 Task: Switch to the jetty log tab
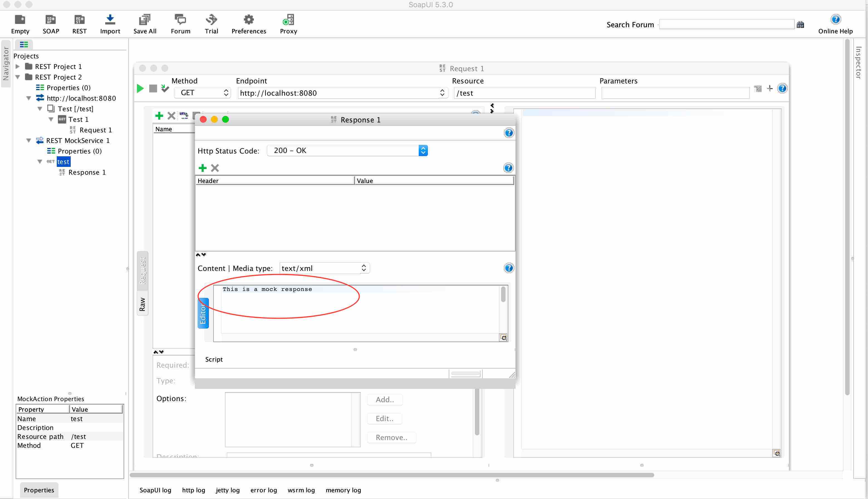(227, 490)
